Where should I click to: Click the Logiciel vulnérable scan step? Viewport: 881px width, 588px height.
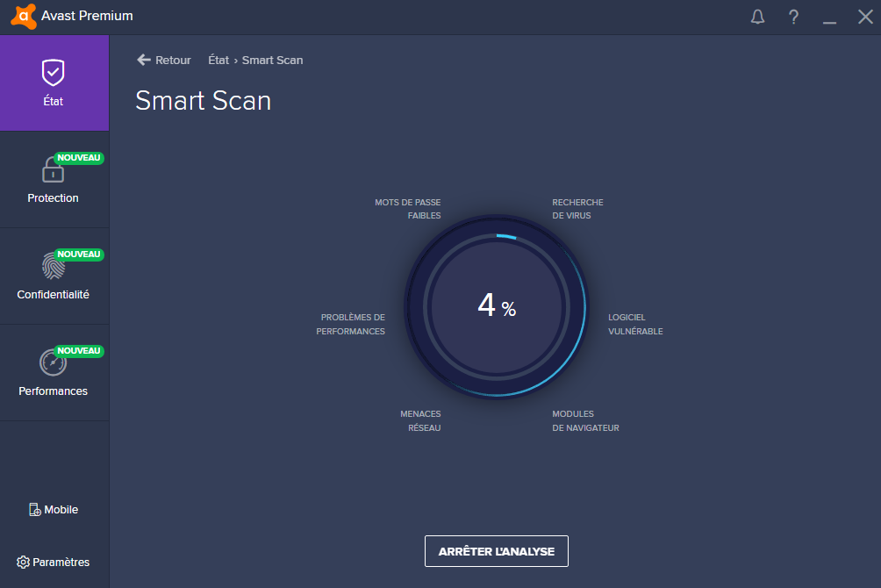pos(635,324)
